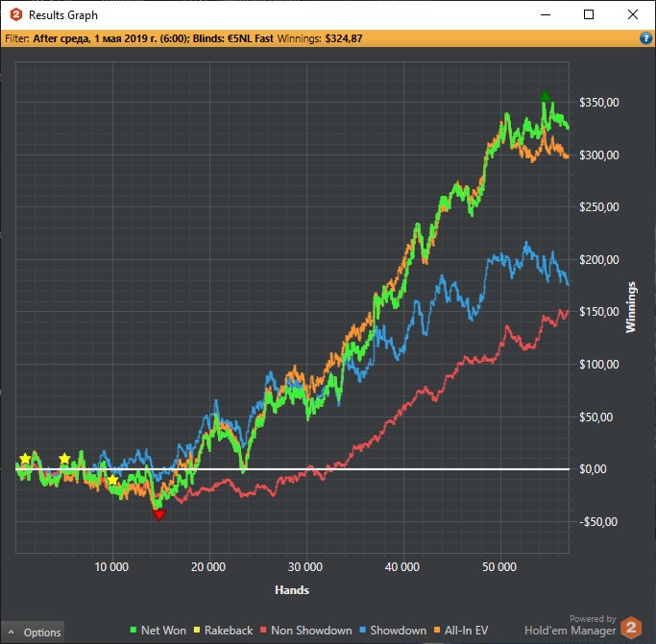The image size is (656, 644).
Task: Click the yellow star near 10 000 hands
Action: coord(112,480)
